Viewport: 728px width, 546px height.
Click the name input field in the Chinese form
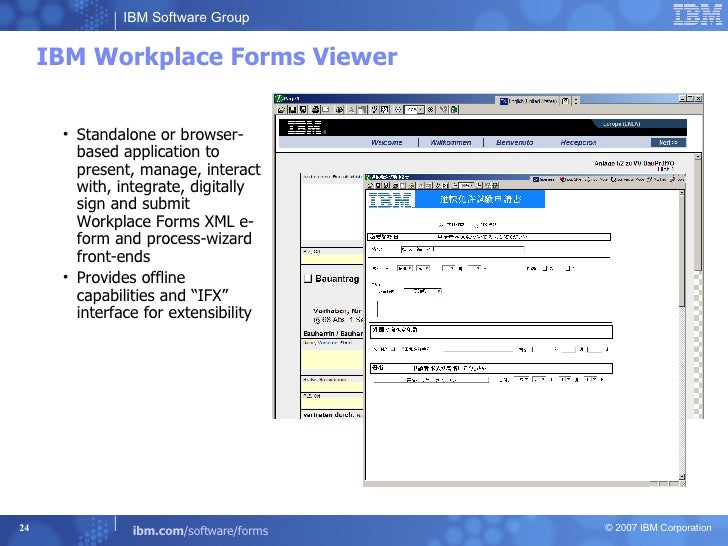pyautogui.click(x=462, y=250)
